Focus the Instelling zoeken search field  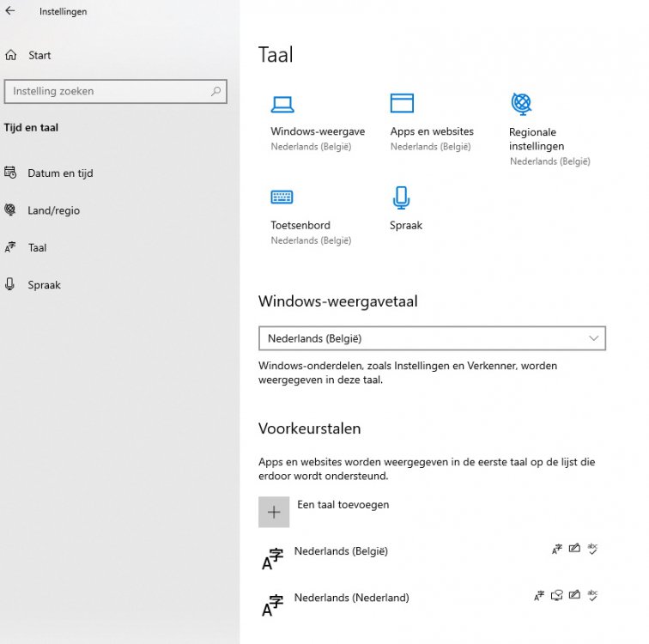tap(116, 91)
